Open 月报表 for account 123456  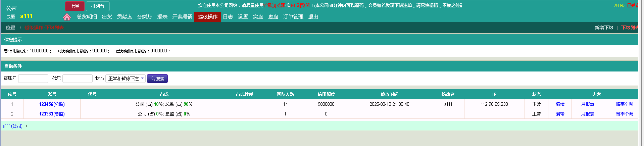point(588,104)
